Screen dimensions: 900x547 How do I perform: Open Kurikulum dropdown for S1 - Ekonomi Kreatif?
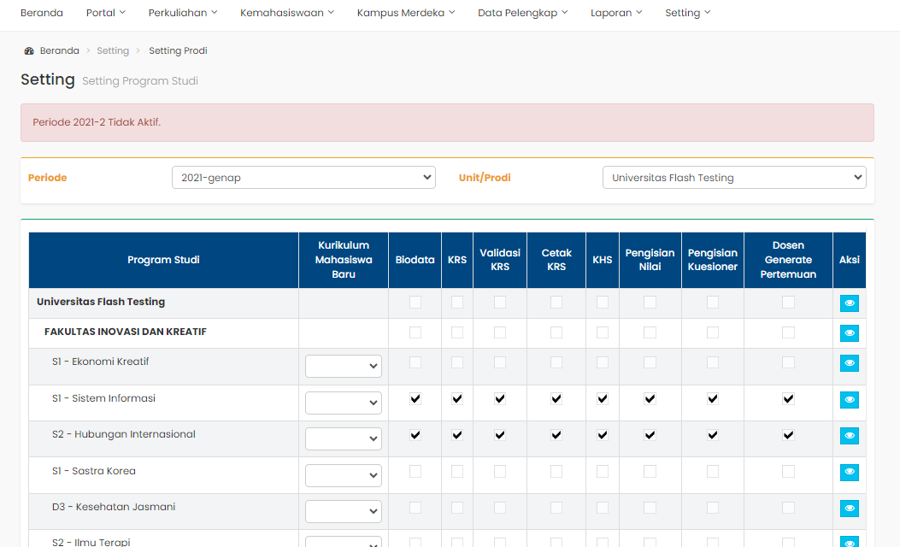point(343,367)
